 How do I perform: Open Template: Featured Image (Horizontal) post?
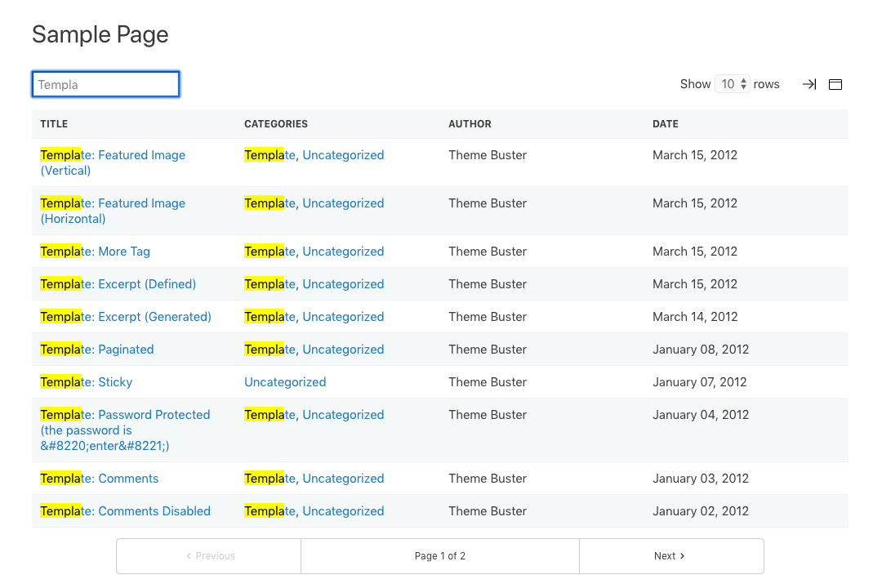point(113,211)
